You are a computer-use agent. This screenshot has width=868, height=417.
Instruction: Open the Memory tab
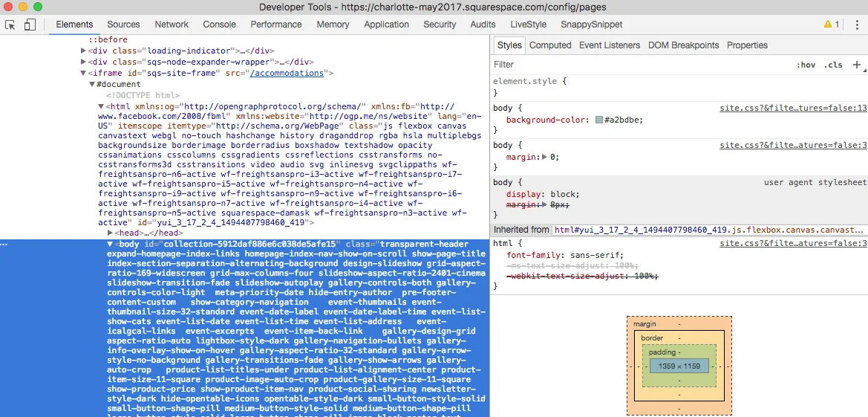[x=333, y=25]
